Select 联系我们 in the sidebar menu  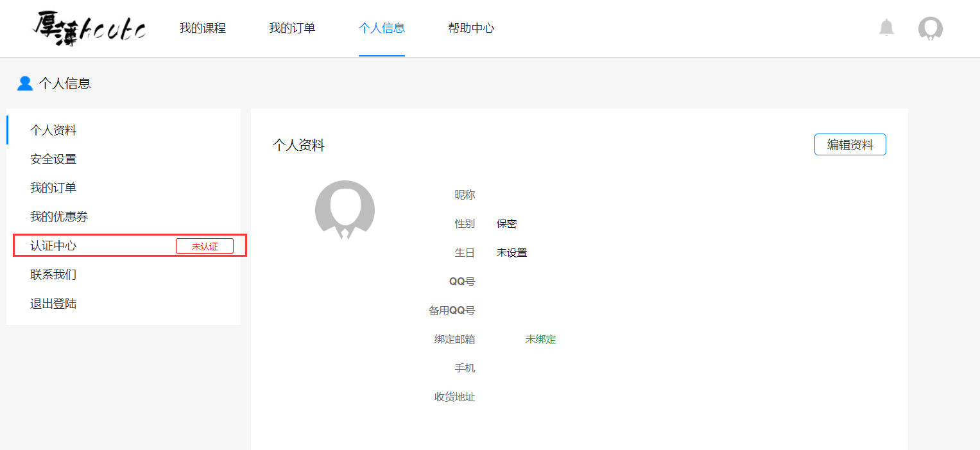coord(53,274)
